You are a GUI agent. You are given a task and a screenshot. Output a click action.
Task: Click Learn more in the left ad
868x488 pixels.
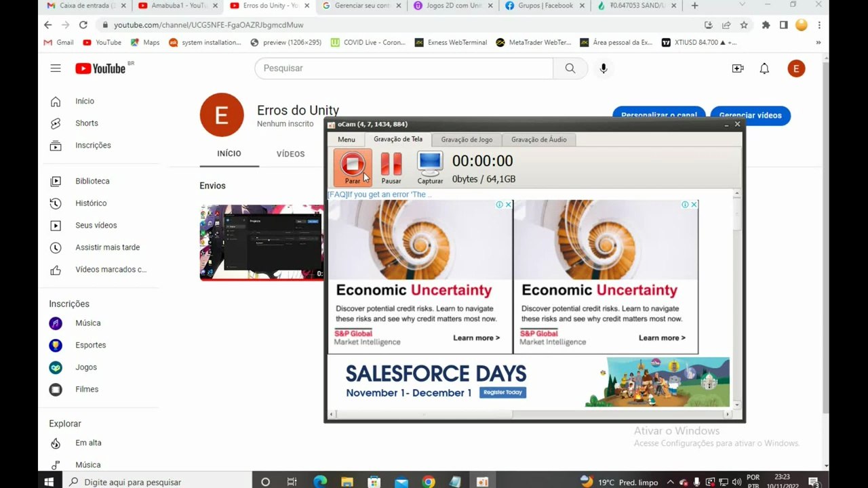click(x=476, y=338)
